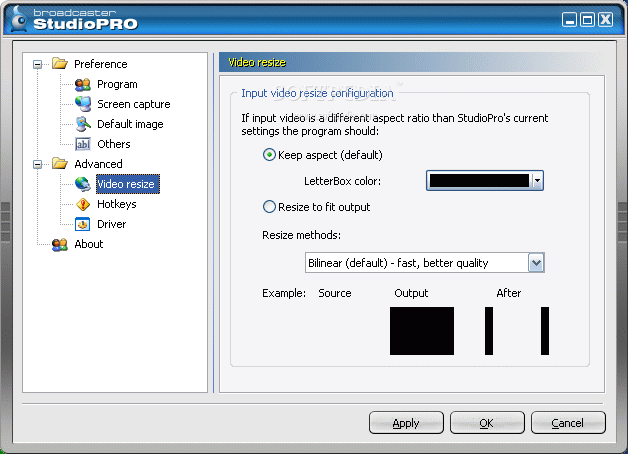This screenshot has height=454, width=628.
Task: Click the About people icon
Action: click(60, 244)
